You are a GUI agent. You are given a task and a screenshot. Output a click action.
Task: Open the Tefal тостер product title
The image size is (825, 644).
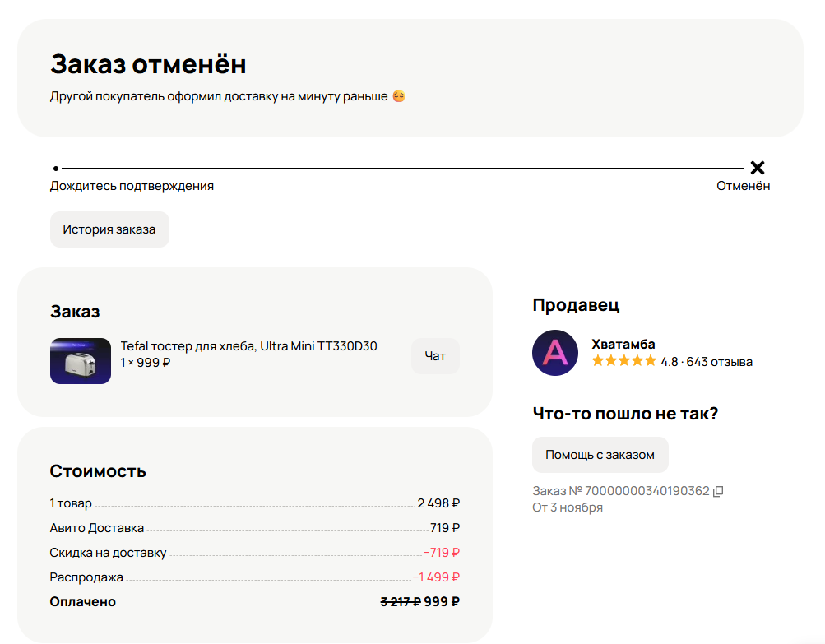coord(248,346)
